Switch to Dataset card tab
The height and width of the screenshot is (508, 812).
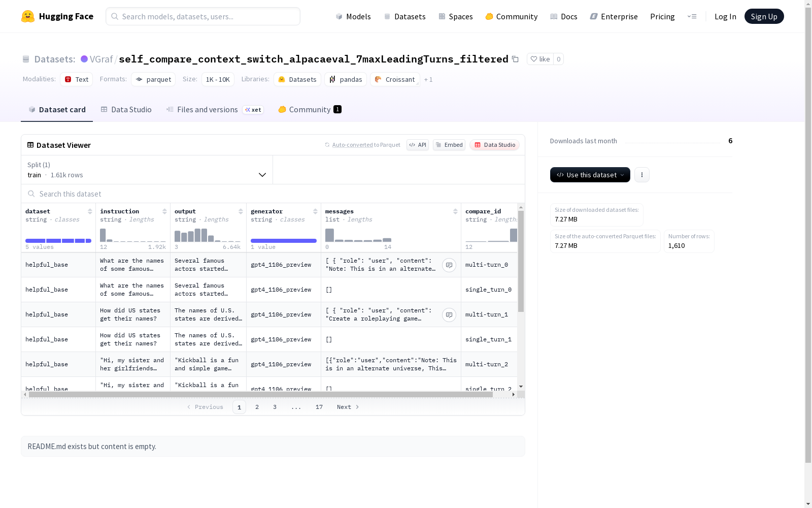57,110
